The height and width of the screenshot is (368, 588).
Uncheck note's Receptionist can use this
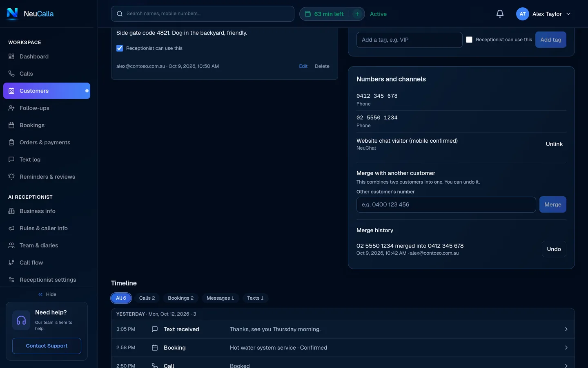click(120, 48)
